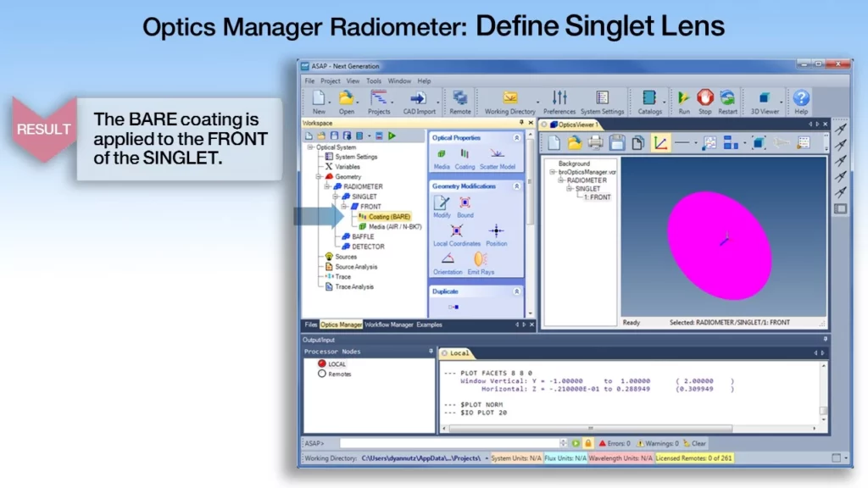Switch to the Workflow Manager tab

click(389, 324)
